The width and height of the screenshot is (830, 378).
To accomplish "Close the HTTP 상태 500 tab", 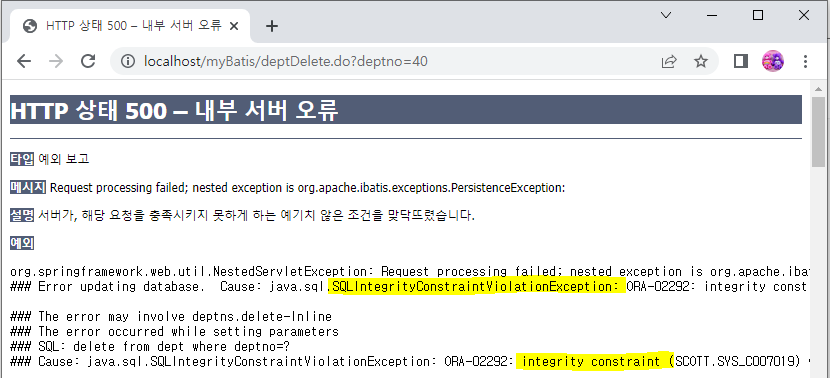I will [235, 26].
